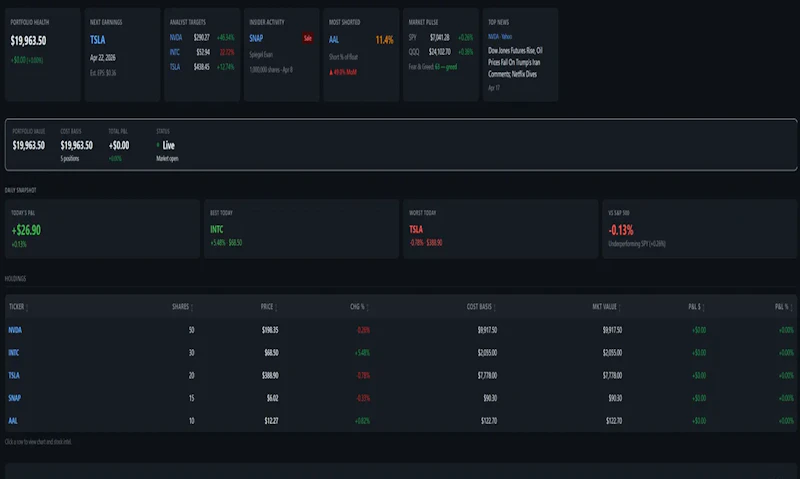This screenshot has width=800, height=479.
Task: Open NVDA in the Analyst Targets card
Action: point(176,37)
